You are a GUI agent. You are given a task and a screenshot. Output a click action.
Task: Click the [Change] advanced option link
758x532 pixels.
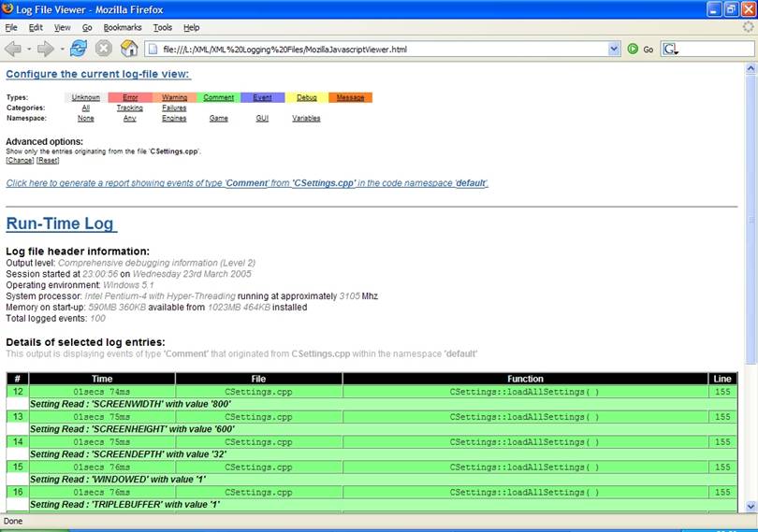click(20, 161)
